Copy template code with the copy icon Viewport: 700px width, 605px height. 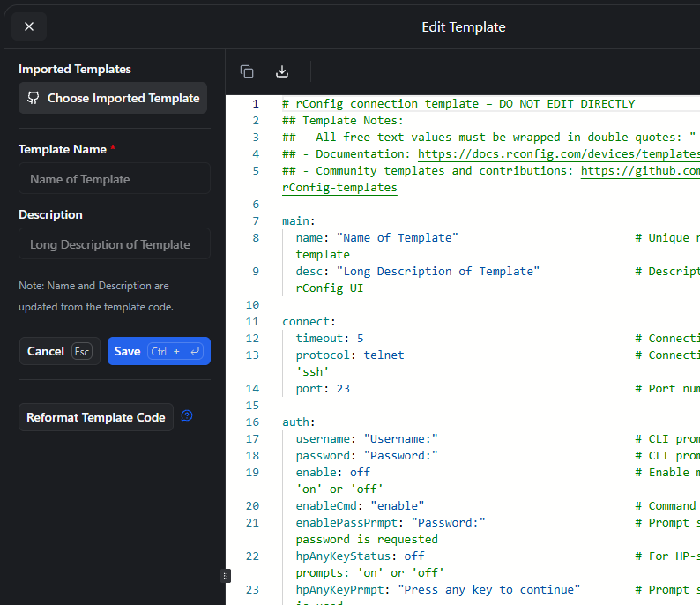tap(247, 71)
